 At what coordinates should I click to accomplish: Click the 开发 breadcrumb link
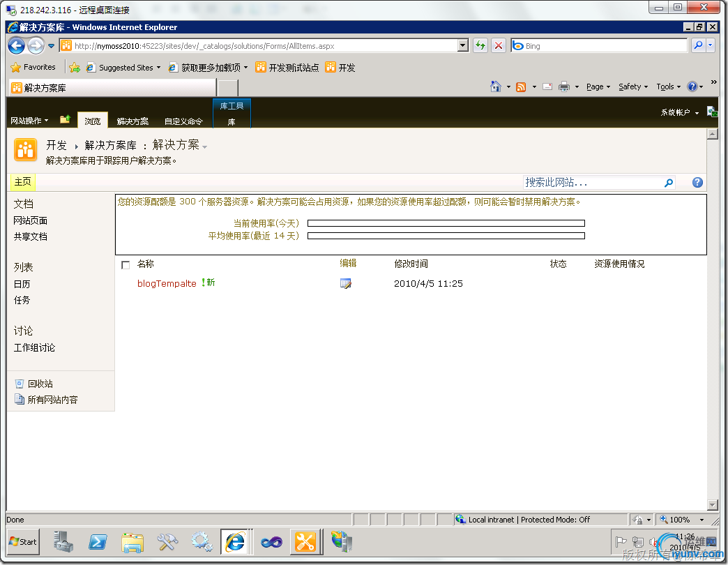tap(56, 145)
